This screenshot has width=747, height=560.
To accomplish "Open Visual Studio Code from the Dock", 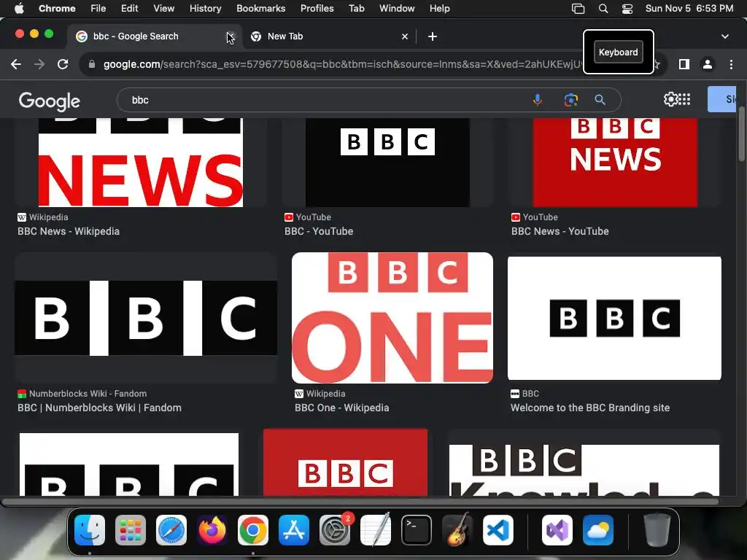I will (498, 530).
